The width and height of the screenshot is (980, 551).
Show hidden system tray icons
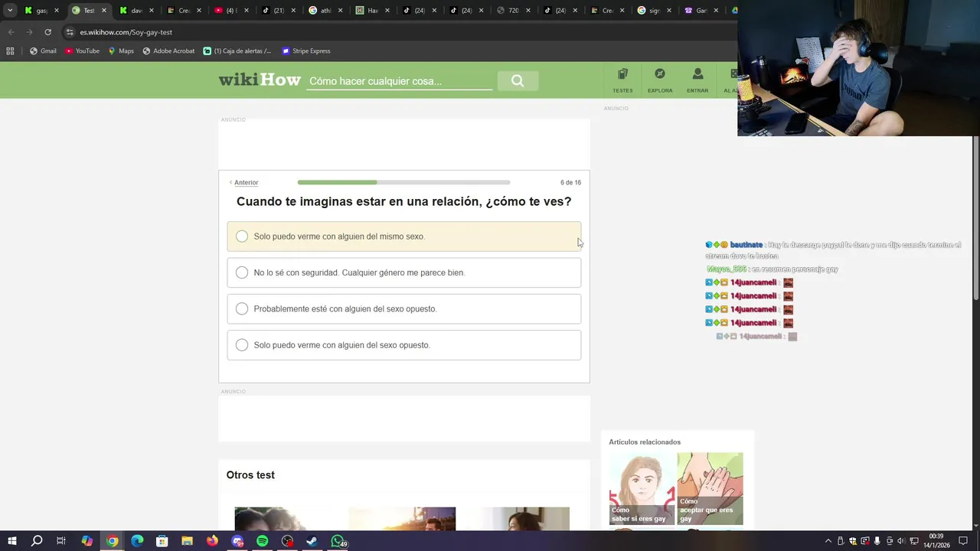click(828, 541)
